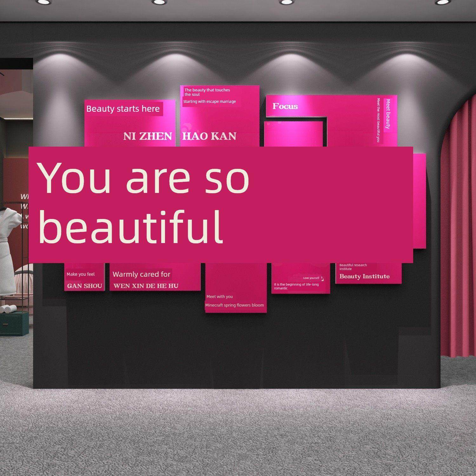Select the "Beautiful research institute" caption
This screenshot has height=476, width=476.
[x=353, y=267]
